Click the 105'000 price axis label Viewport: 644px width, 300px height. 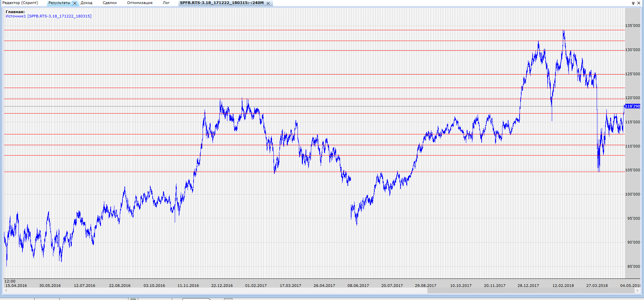[633, 170]
